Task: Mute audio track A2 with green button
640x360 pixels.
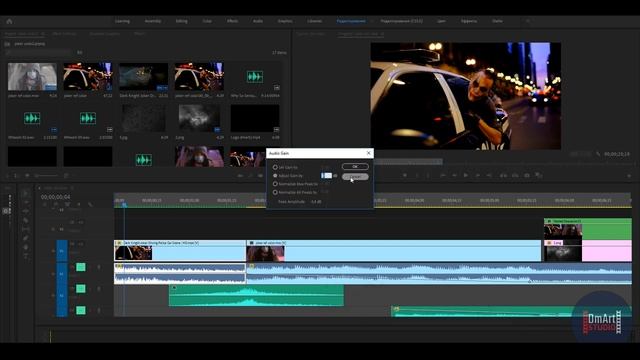Action: click(81, 289)
